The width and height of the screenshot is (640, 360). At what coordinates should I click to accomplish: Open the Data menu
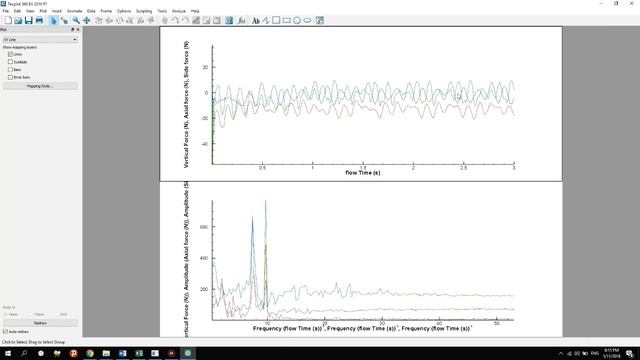coord(91,11)
